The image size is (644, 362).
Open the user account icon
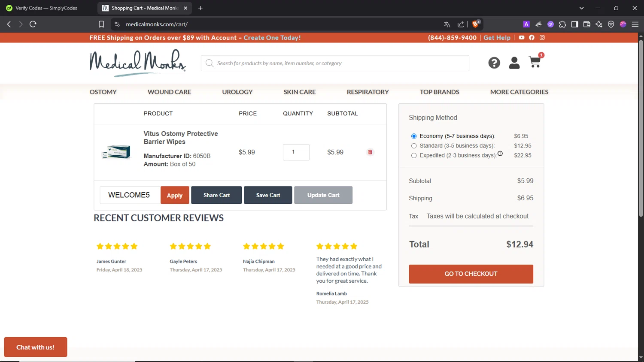tap(514, 63)
